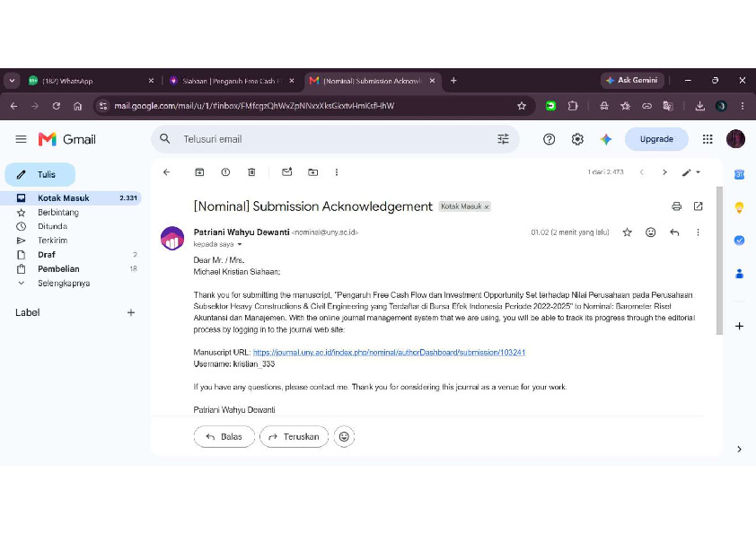Star this email from Patriani Wahyu Dewanti

[627, 232]
